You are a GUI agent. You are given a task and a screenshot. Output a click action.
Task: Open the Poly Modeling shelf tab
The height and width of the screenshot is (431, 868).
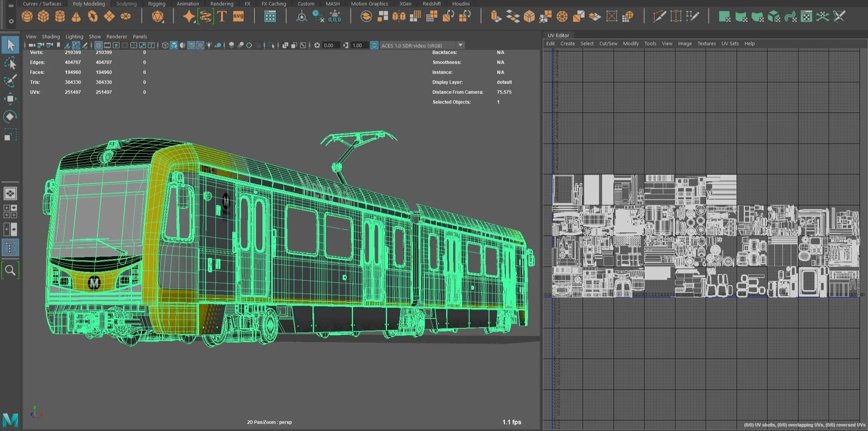pyautogui.click(x=89, y=4)
